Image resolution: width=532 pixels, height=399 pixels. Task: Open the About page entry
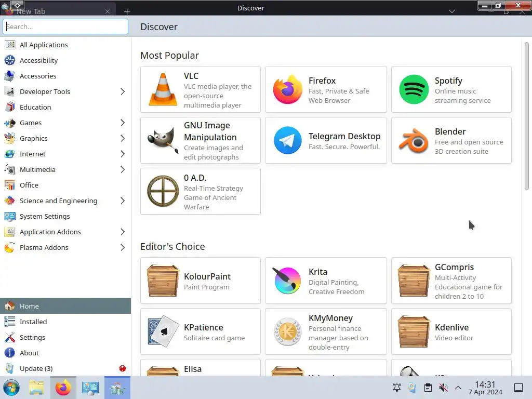(65, 353)
